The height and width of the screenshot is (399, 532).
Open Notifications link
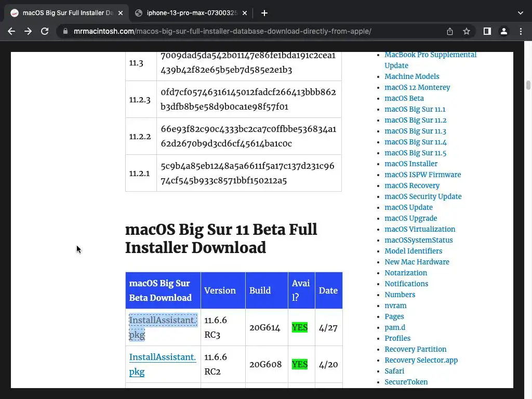click(406, 284)
